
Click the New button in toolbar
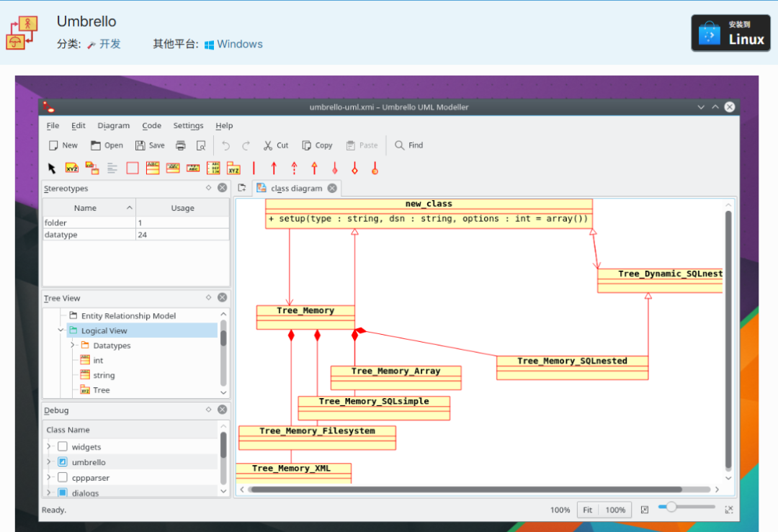tap(63, 145)
